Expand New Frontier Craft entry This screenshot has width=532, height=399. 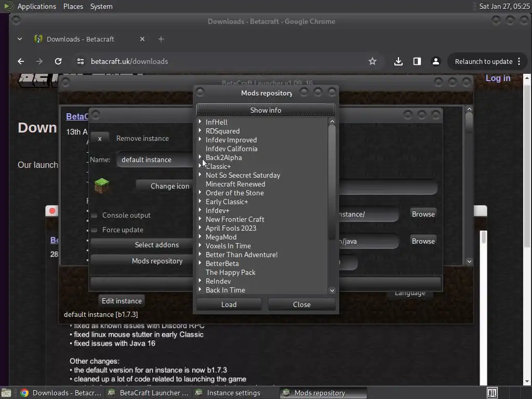coord(200,219)
